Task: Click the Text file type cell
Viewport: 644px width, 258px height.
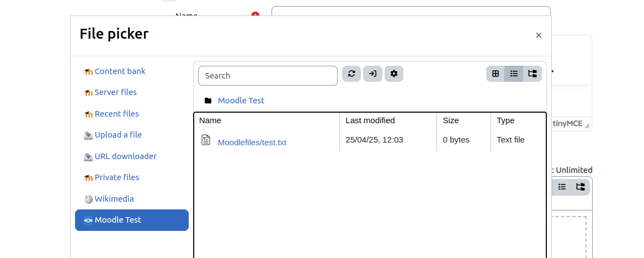Action: pyautogui.click(x=510, y=140)
